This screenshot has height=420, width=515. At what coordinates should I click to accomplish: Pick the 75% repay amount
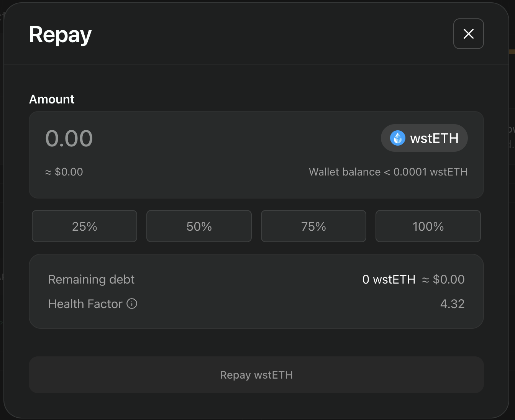pyautogui.click(x=313, y=226)
